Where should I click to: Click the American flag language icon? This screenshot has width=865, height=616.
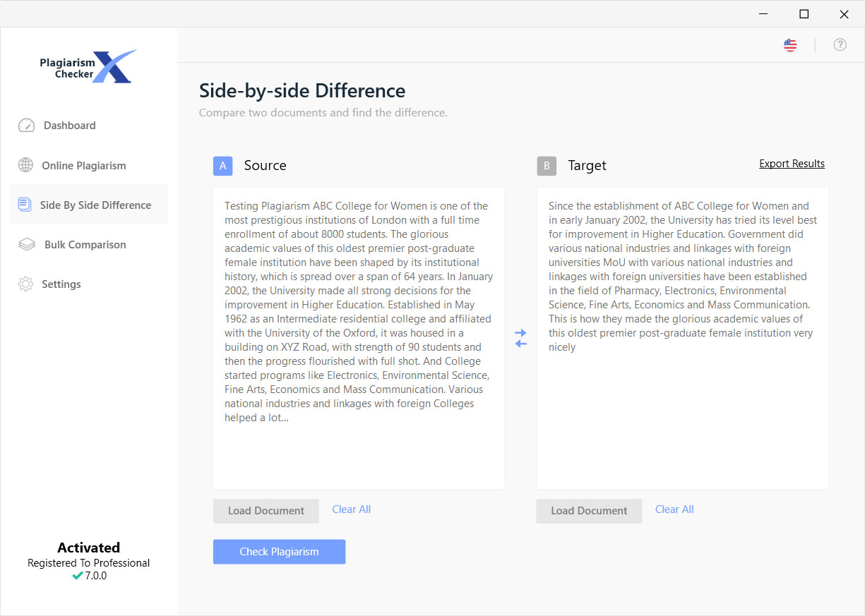[x=789, y=44]
